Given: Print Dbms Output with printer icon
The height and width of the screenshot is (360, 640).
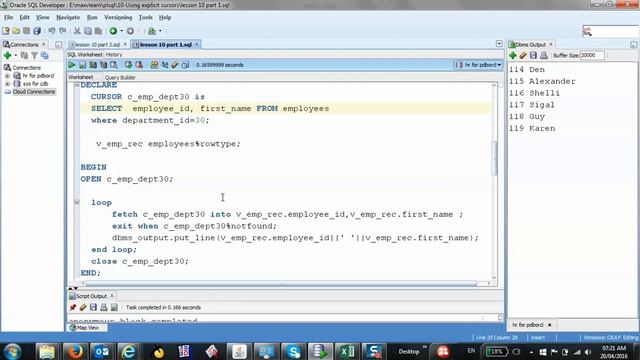Looking at the screenshot, I should click(544, 56).
